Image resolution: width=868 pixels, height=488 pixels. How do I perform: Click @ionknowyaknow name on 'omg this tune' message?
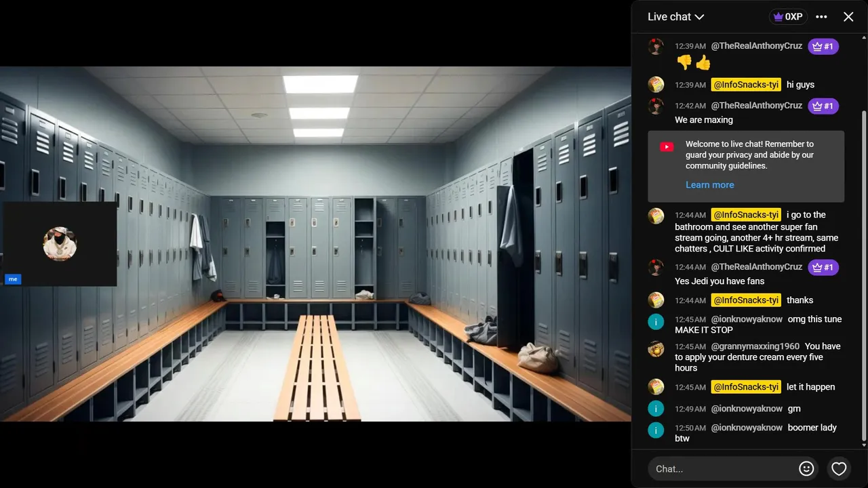click(747, 319)
